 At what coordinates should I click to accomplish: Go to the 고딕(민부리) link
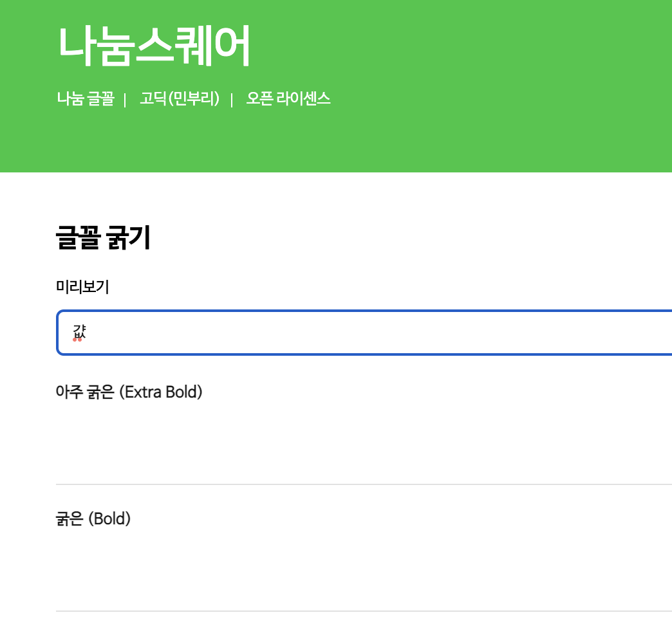click(180, 99)
